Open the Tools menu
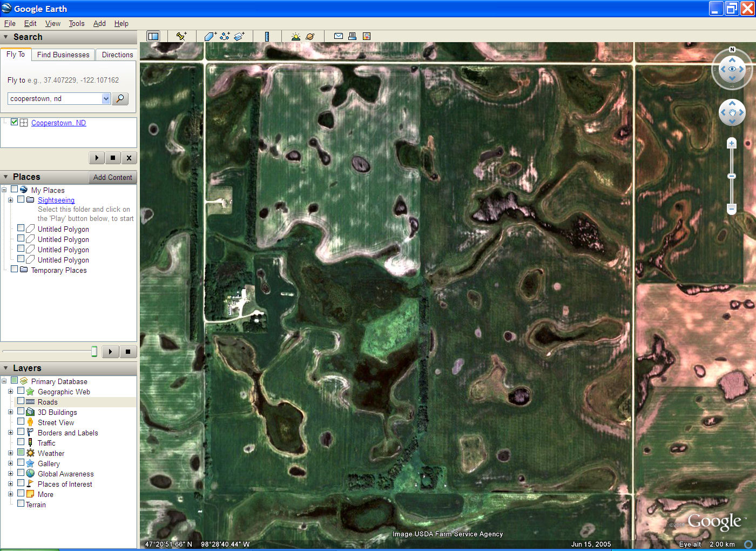This screenshot has width=756, height=551. coord(77,23)
